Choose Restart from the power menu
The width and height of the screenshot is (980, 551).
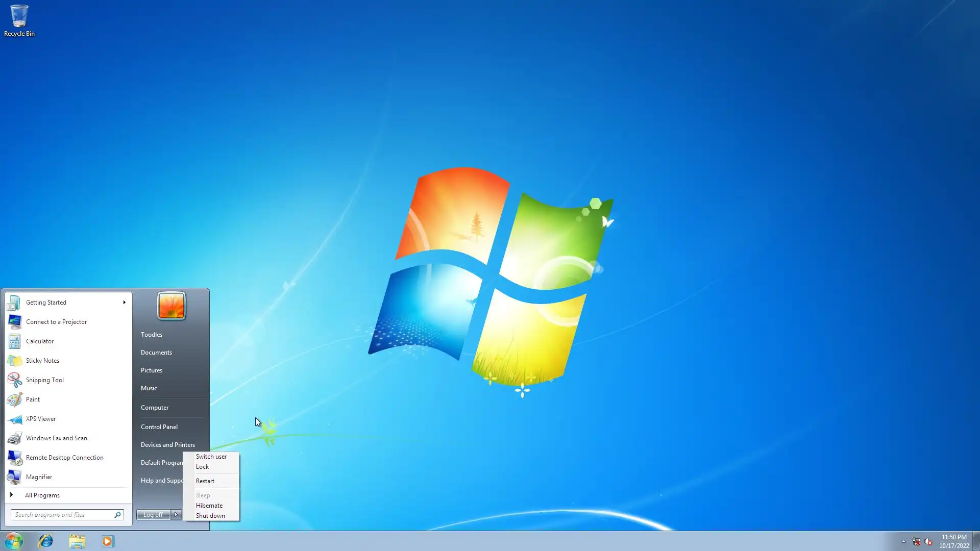click(x=205, y=481)
